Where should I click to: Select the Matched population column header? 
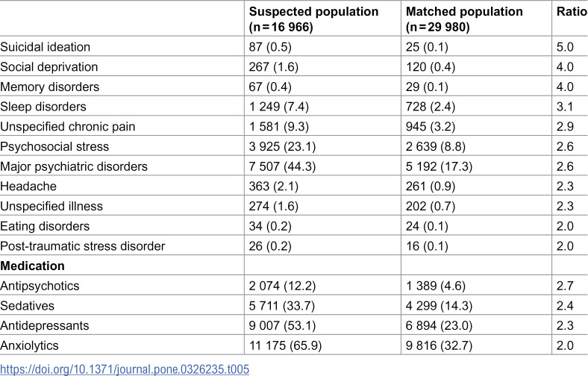coord(464,19)
